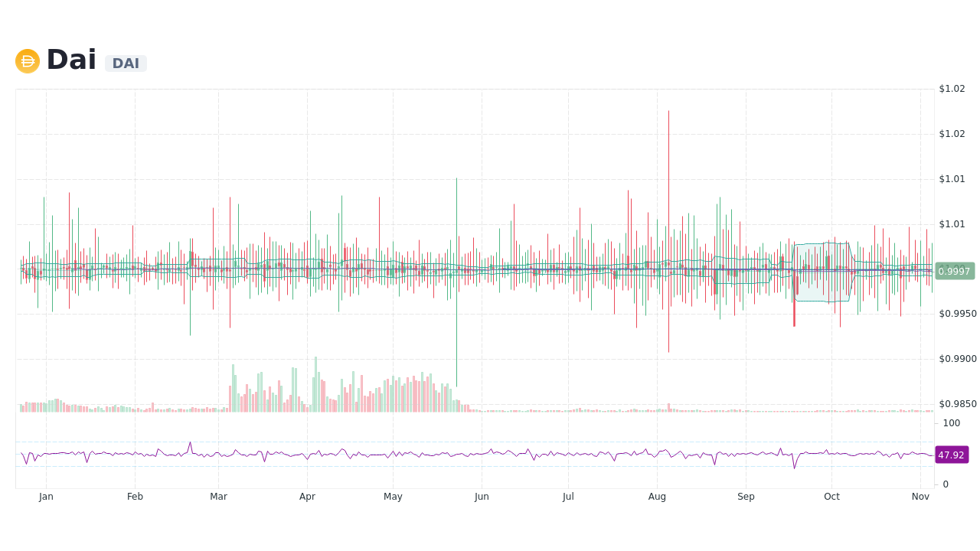The image size is (980, 551).
Task: Click the RSI line dip in mid-September
Action: pyautogui.click(x=794, y=463)
